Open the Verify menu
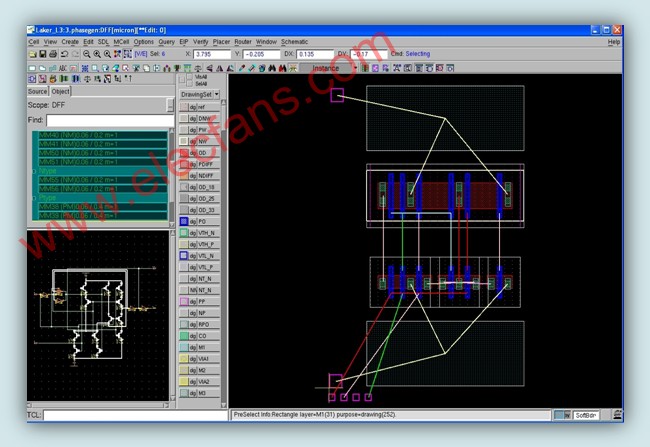Image resolution: width=650 pixels, height=447 pixels. (x=200, y=42)
